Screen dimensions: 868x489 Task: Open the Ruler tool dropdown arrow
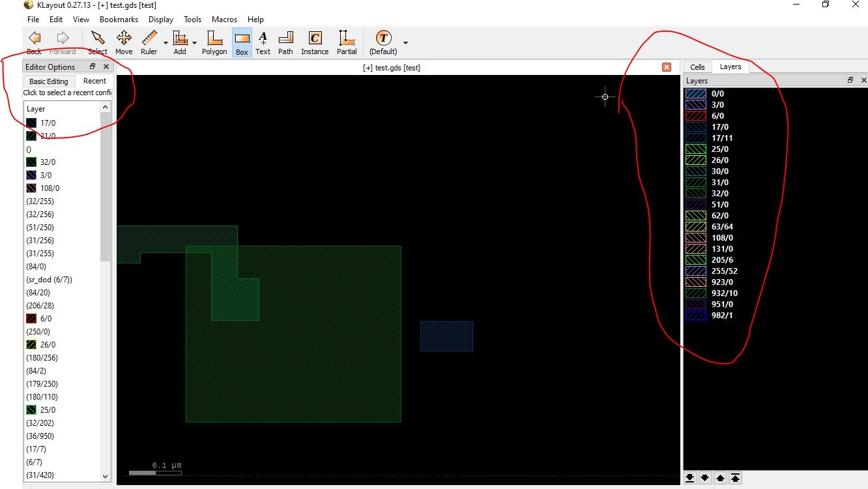point(166,43)
